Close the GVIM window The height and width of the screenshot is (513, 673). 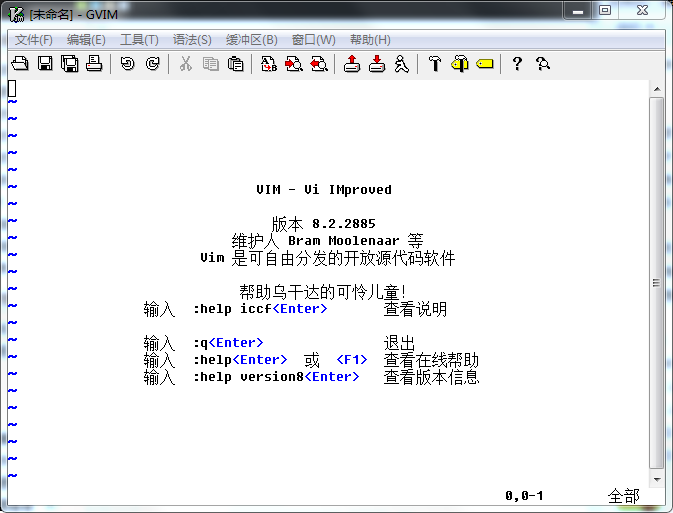[642, 11]
